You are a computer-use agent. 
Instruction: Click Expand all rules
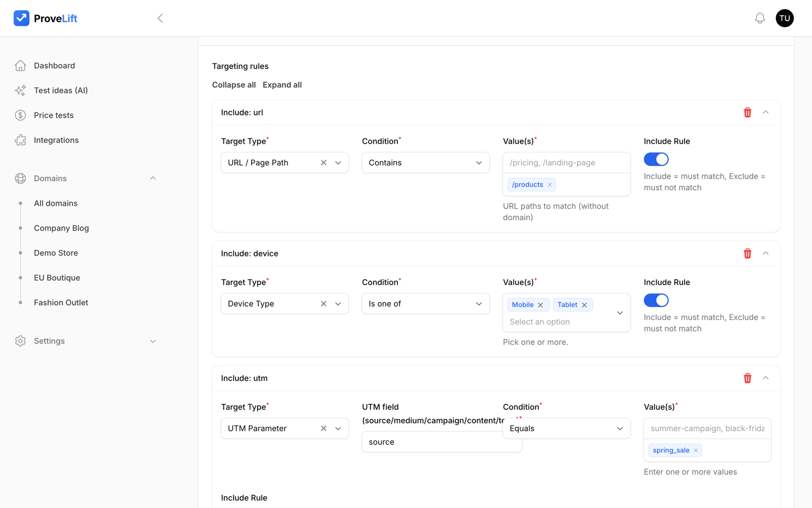coord(282,85)
